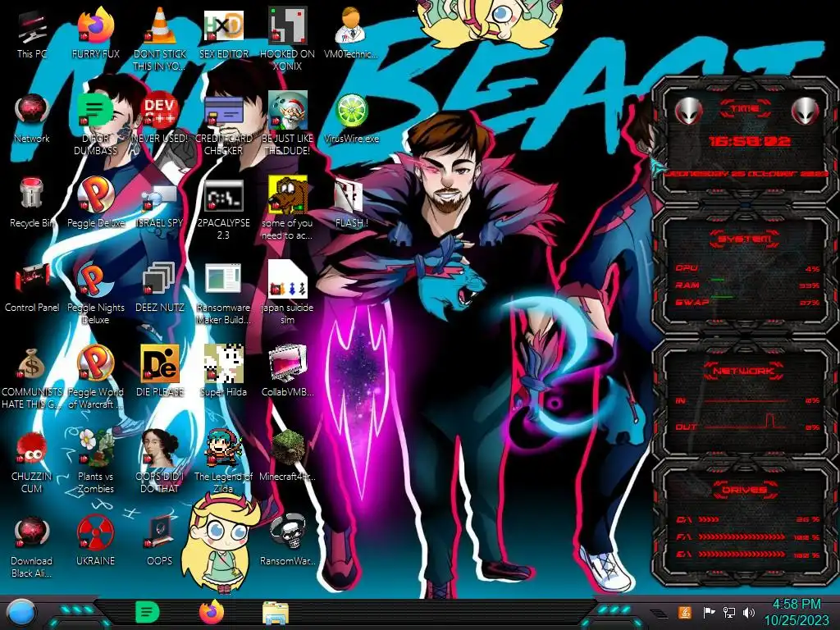Screen dimensions: 840x630
Task: Click the NETWORK widget header
Action: tap(744, 371)
